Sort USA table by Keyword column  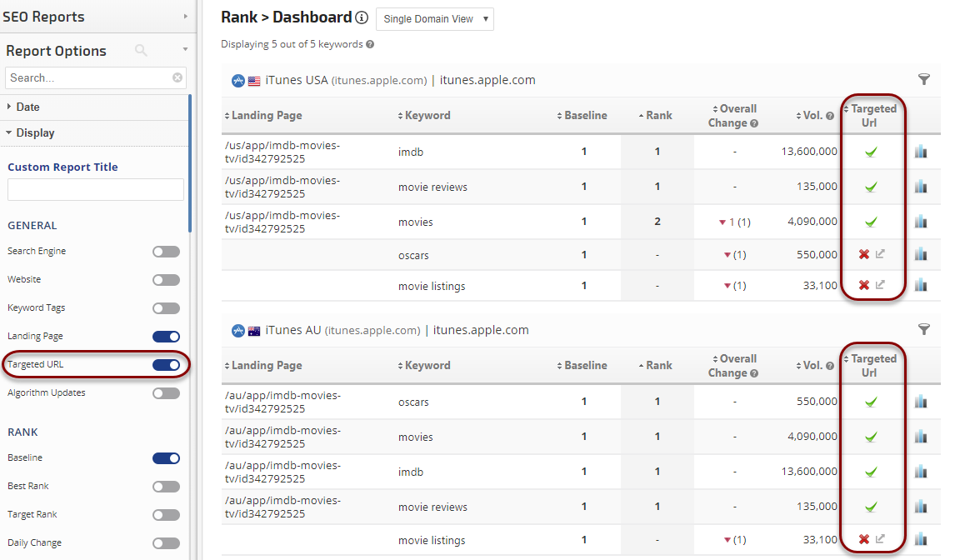pyautogui.click(x=427, y=116)
